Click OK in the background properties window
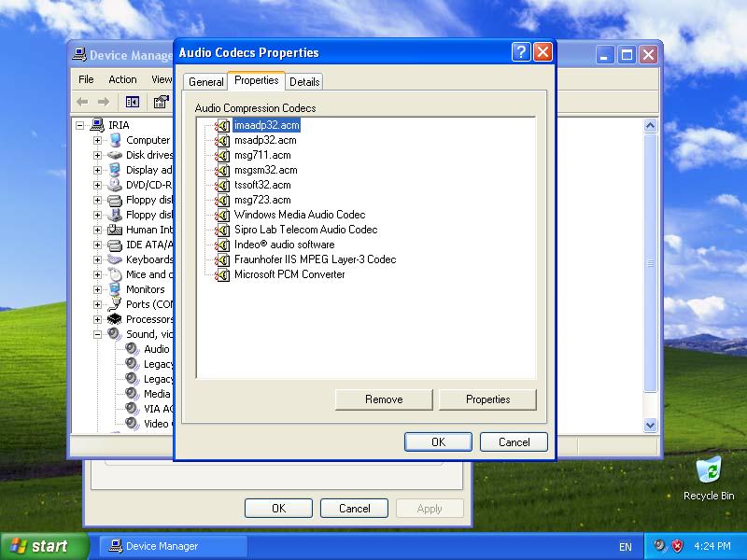This screenshot has height=560, width=747. (278, 509)
